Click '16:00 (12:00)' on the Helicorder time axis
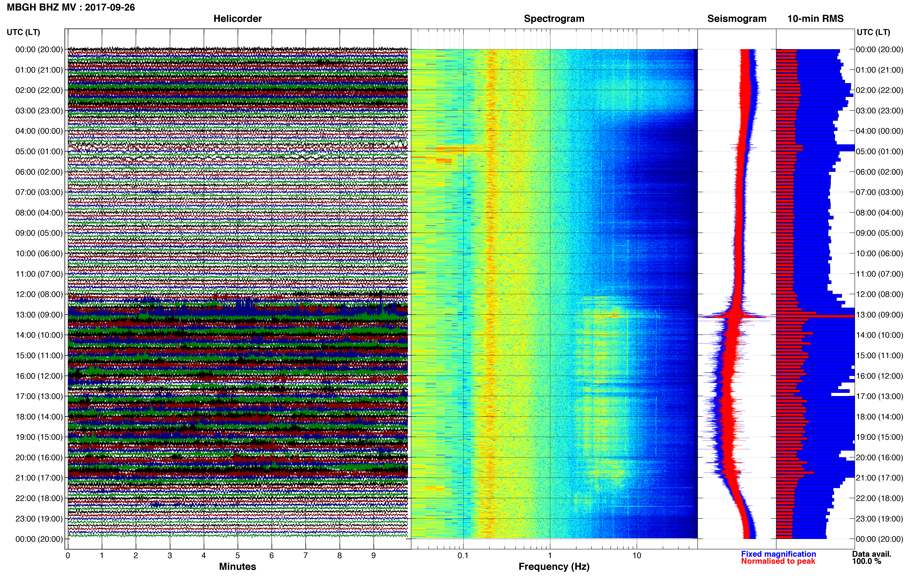924x578 pixels. click(39, 376)
